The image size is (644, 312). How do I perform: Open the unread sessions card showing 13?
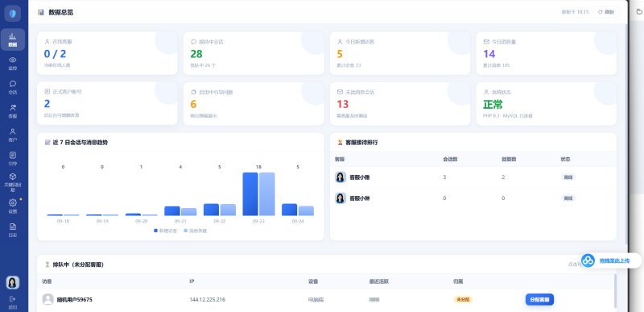(399, 103)
